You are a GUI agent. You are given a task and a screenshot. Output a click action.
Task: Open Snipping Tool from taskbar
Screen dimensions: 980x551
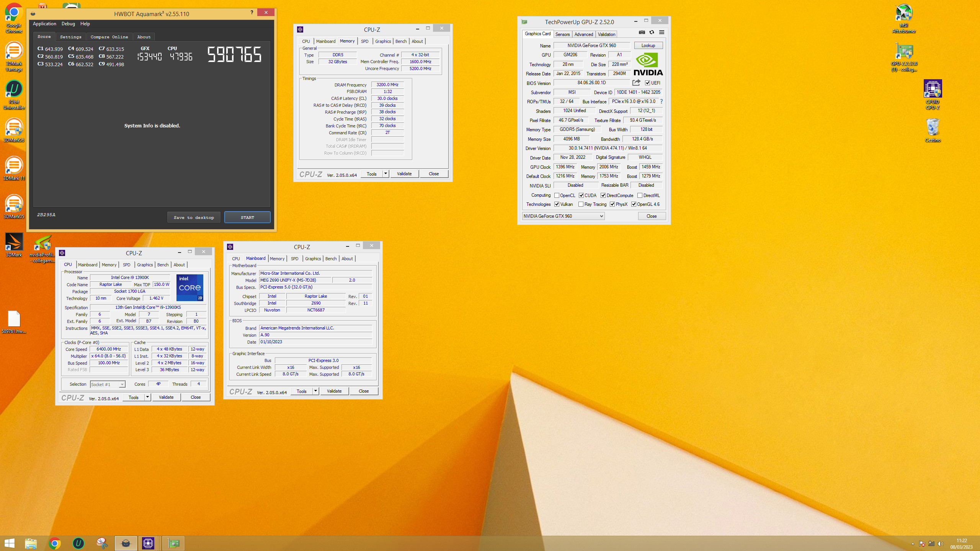point(102,543)
